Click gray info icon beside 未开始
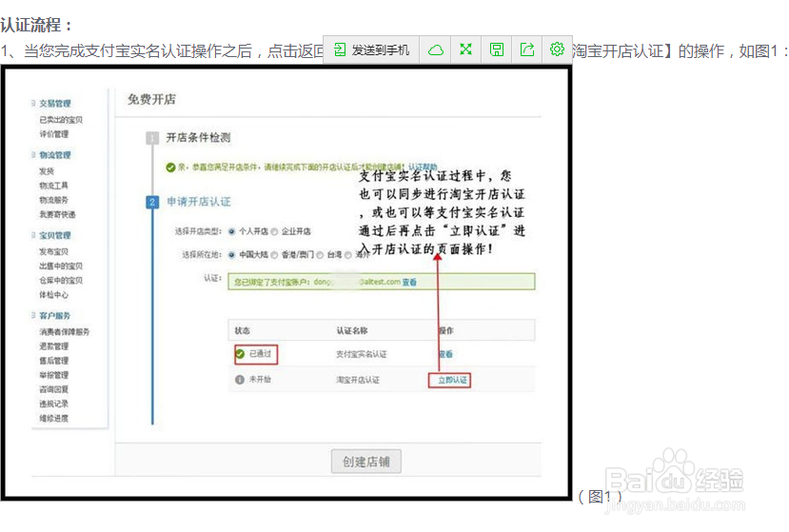The image size is (789, 532). (240, 380)
